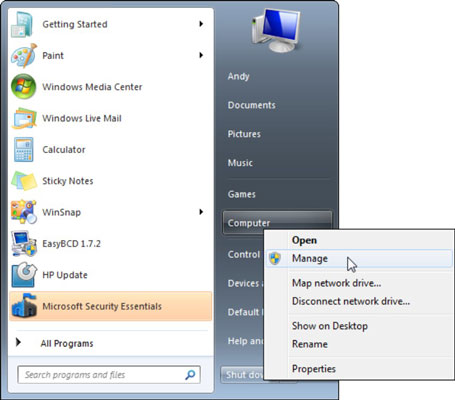The image size is (455, 400).
Task: Click the Windows Live Mail icon
Action: point(24,118)
